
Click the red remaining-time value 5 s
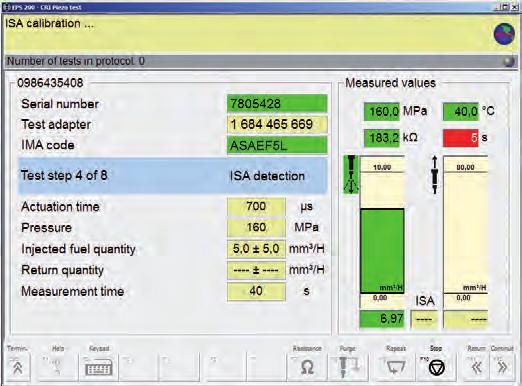click(x=461, y=138)
